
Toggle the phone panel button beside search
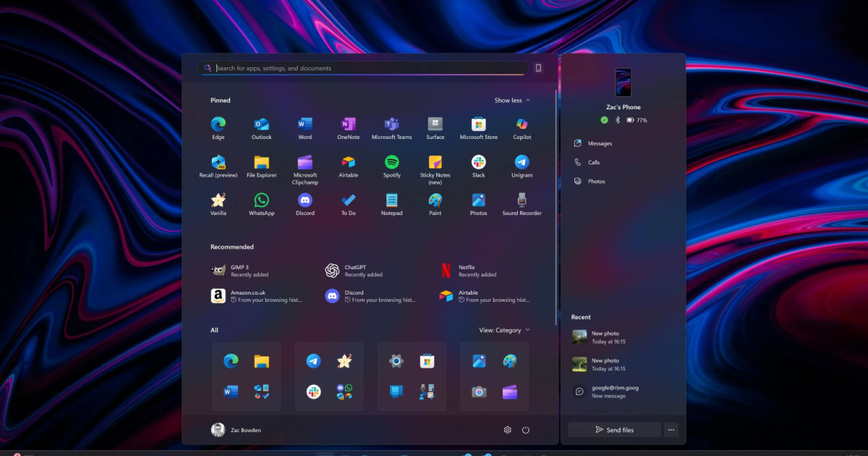pos(538,68)
